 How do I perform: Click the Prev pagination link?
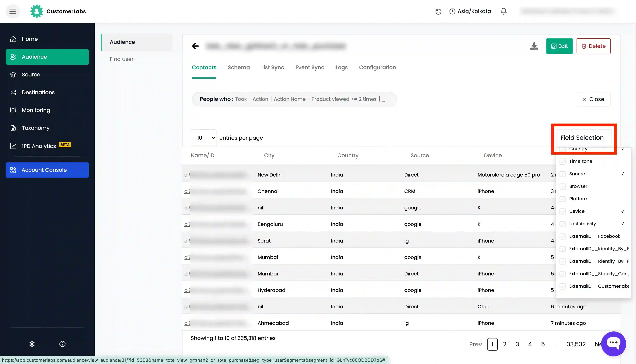(x=475, y=344)
